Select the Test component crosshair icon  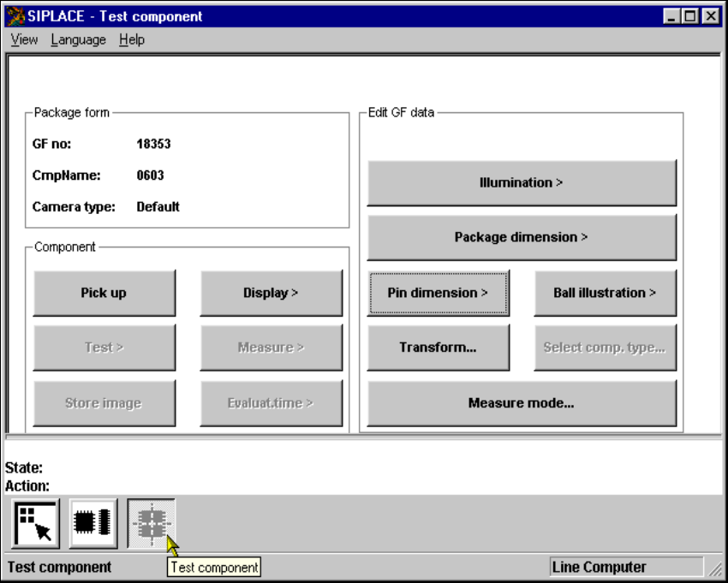pyautogui.click(x=152, y=524)
